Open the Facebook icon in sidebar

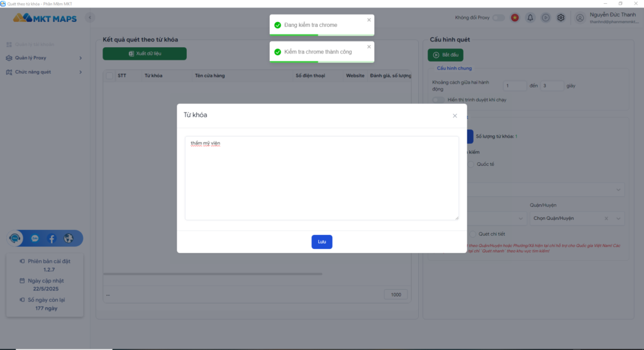pos(52,238)
